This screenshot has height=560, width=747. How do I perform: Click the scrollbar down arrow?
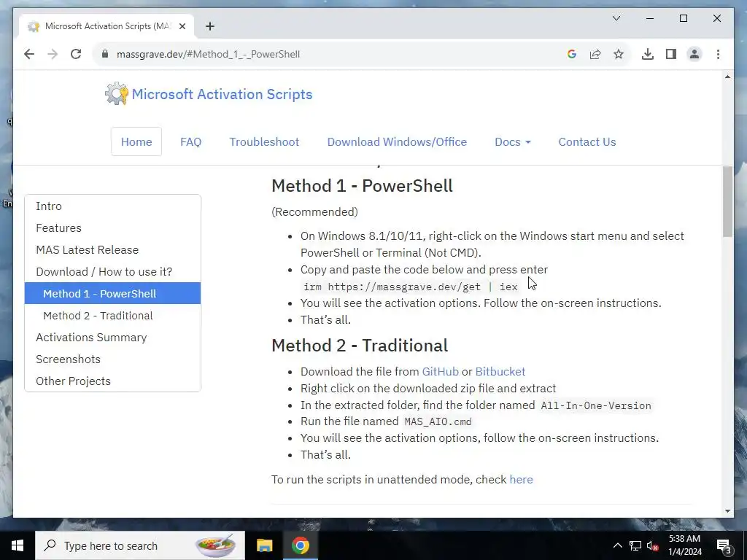point(727,511)
